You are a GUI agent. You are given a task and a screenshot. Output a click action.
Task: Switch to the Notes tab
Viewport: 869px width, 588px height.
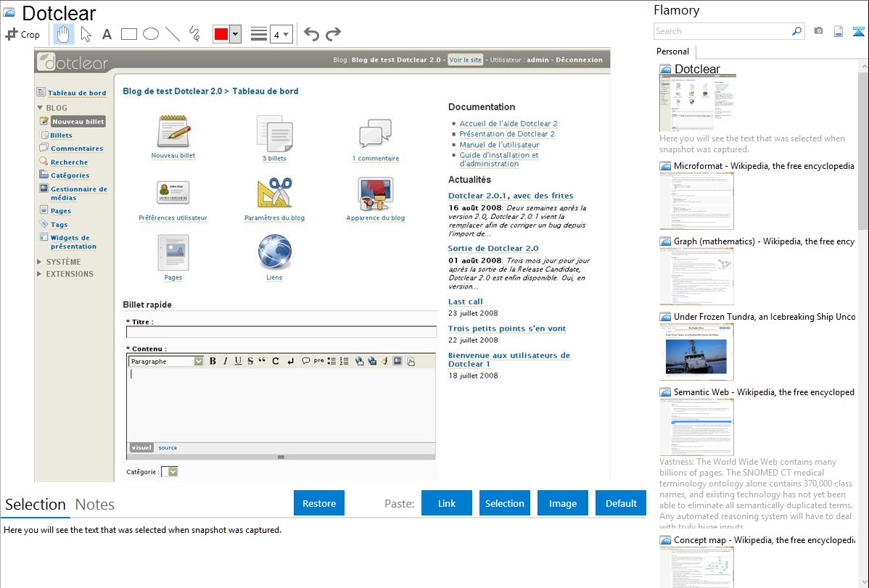point(95,505)
